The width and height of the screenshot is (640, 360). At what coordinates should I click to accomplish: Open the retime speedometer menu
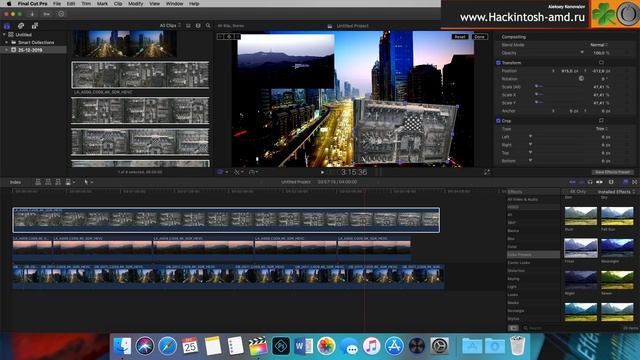click(x=253, y=172)
